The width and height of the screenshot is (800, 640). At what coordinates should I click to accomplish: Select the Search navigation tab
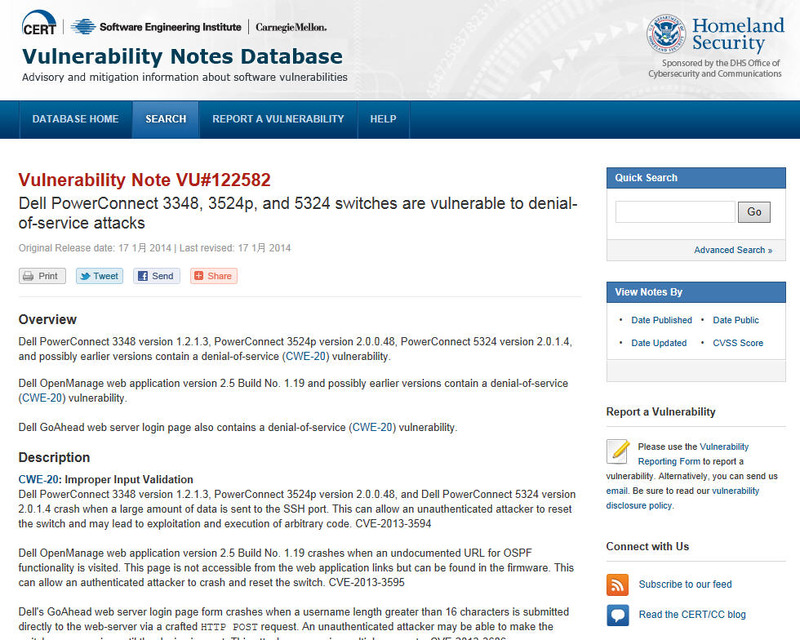pos(166,119)
